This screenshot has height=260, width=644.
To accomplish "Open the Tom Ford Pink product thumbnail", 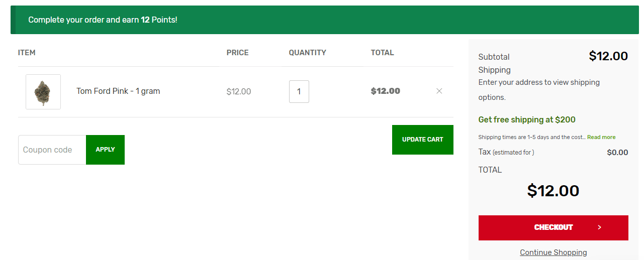I will pos(43,92).
